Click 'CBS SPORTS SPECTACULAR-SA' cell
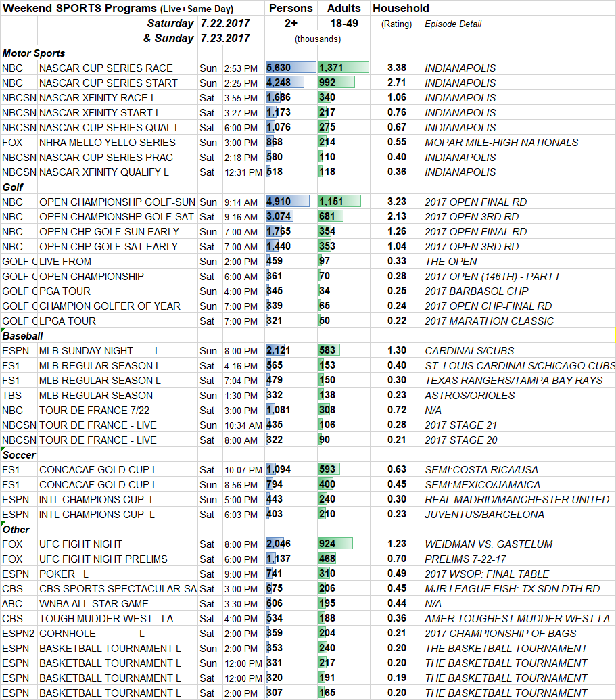Viewport: 616px width, 700px height. point(118,589)
